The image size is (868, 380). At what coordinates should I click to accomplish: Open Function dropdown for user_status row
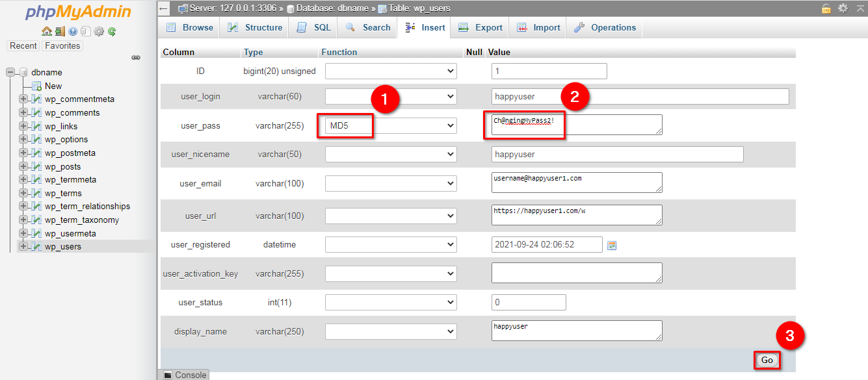point(391,302)
